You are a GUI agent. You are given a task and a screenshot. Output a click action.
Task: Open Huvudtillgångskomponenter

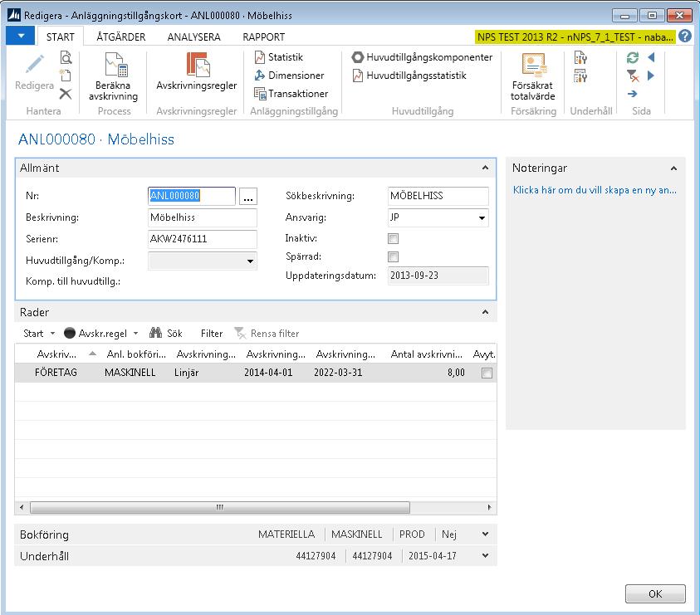pos(422,57)
